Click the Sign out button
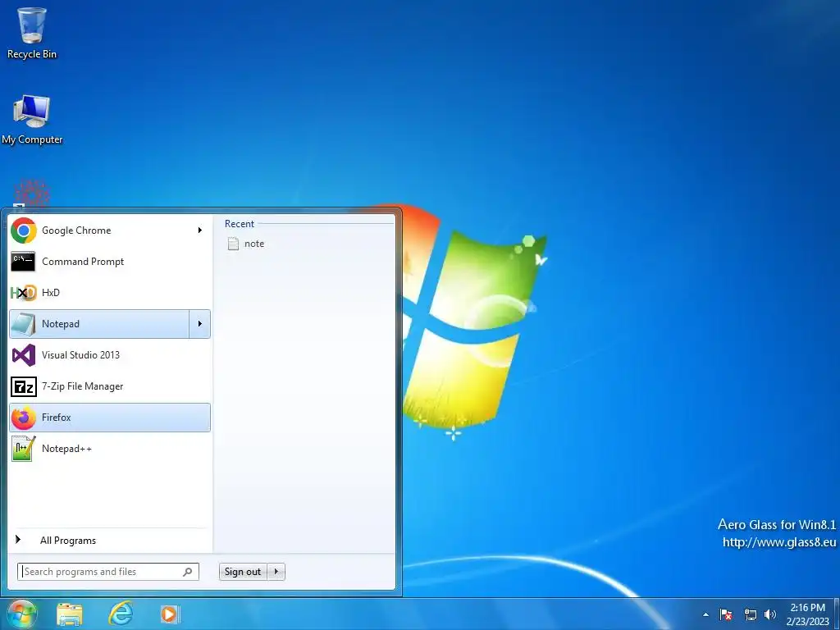The width and height of the screenshot is (840, 630). [243, 572]
